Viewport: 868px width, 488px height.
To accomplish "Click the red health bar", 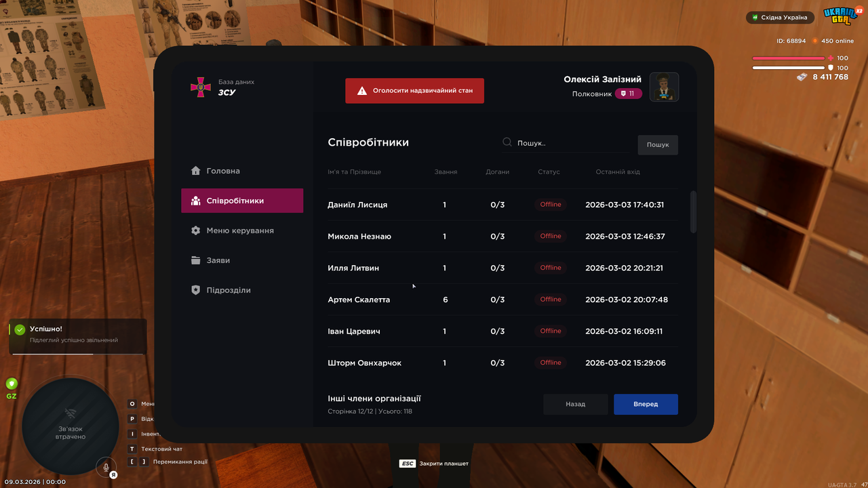I will [788, 58].
